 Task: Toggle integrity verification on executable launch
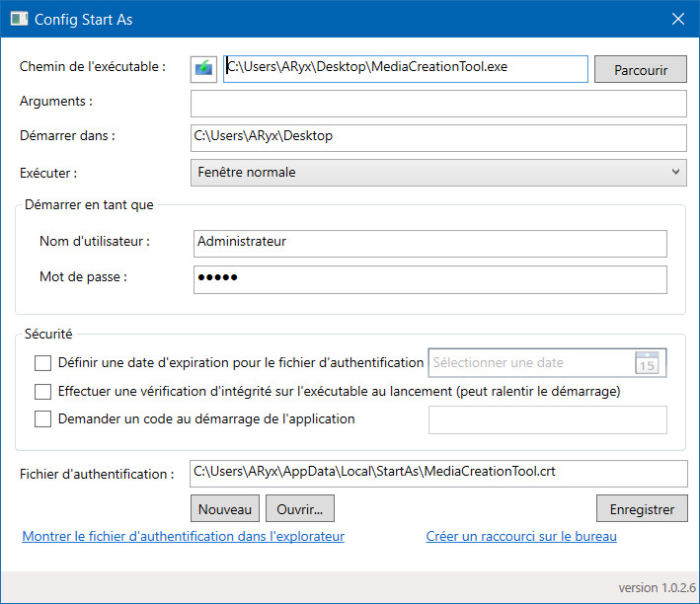click(42, 392)
